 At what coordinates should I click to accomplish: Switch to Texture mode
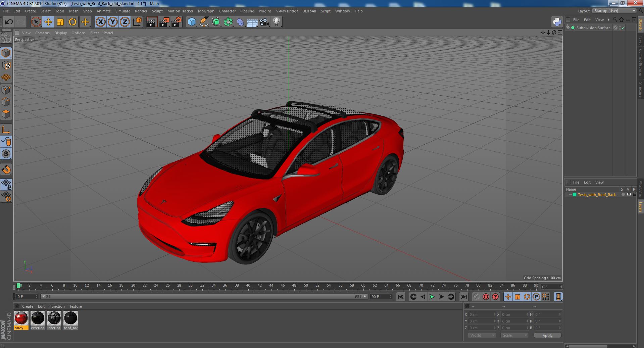coord(6,65)
